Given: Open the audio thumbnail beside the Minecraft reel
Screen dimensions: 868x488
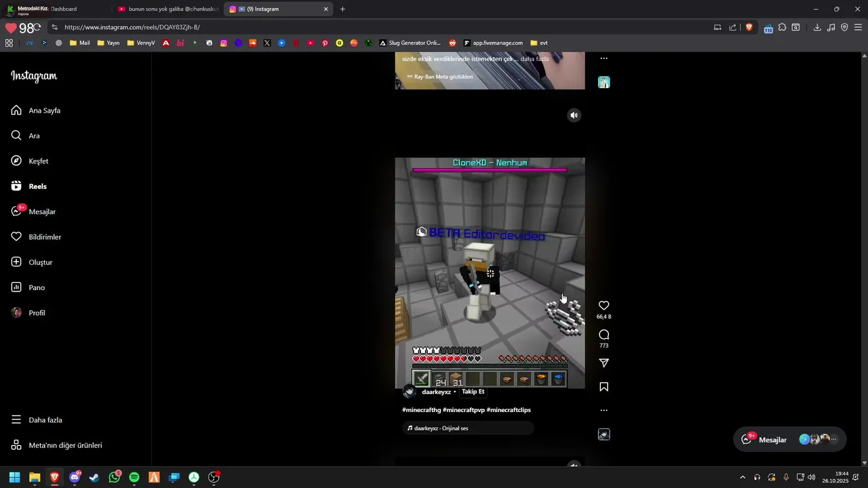Looking at the screenshot, I should 604,434.
